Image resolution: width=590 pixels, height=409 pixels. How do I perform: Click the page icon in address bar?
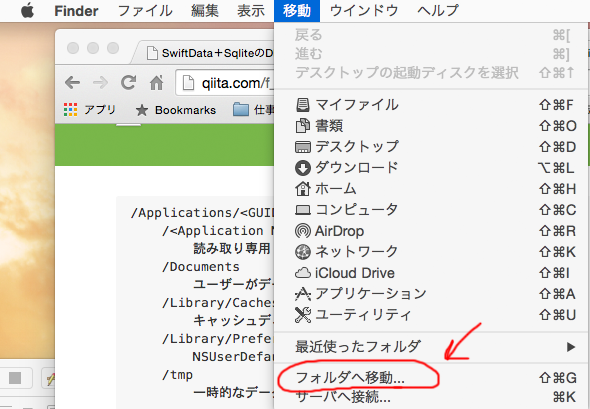188,83
